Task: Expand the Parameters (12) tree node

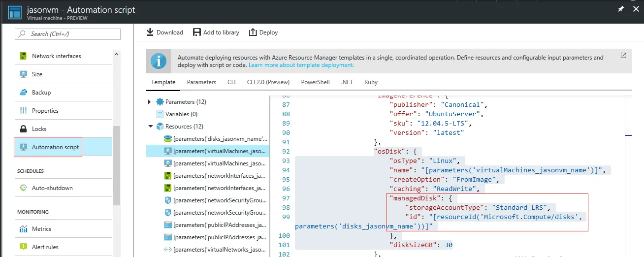Action: pyautogui.click(x=150, y=102)
